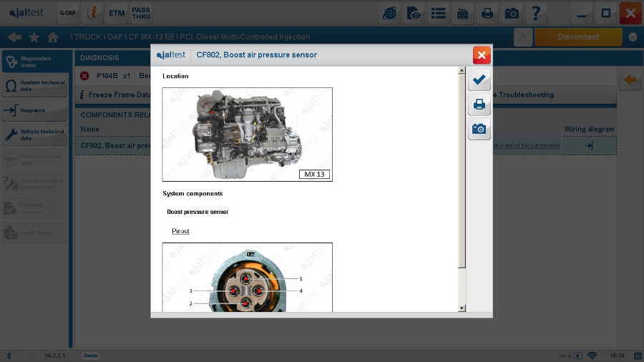Screen dimensions: 644x362
Task: Click the red error icon beside P104B
Action: pos(84,76)
